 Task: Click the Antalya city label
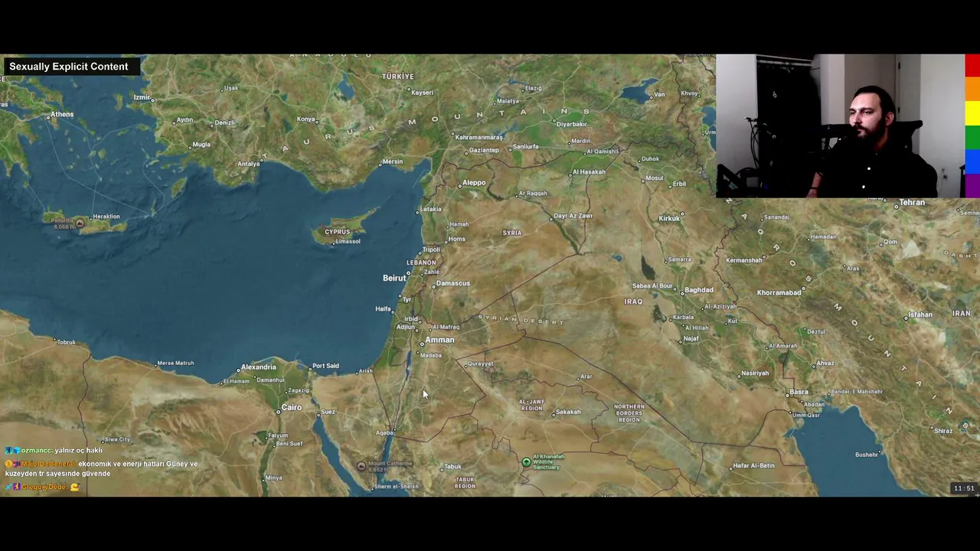coord(248,164)
